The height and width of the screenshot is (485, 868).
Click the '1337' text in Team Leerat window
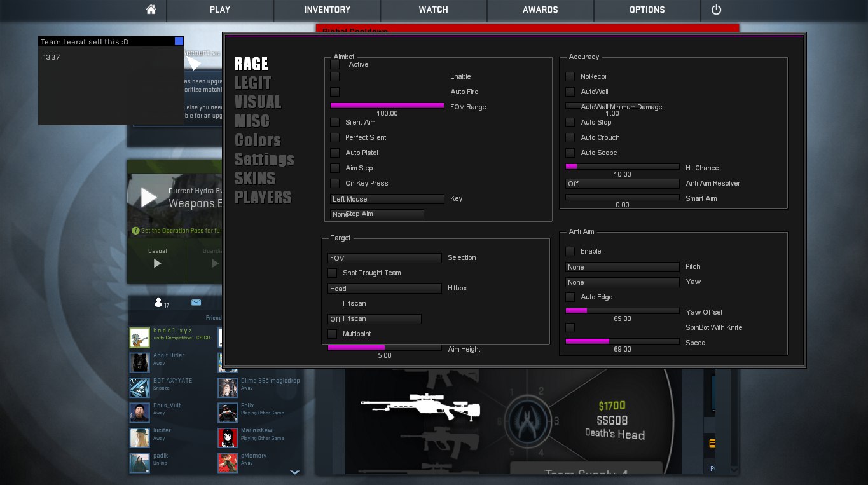(x=52, y=57)
